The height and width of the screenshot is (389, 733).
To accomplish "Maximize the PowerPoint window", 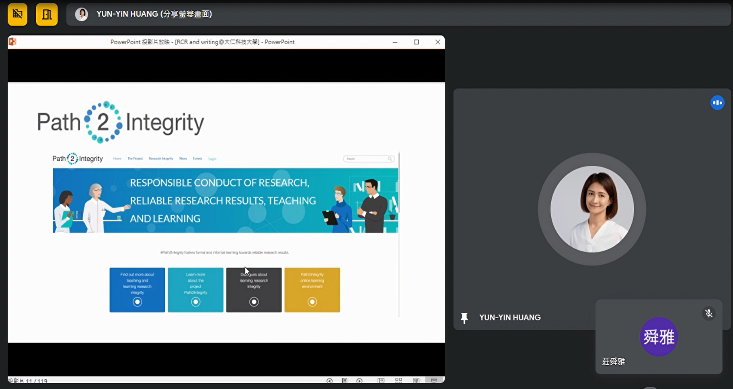I will click(x=417, y=42).
